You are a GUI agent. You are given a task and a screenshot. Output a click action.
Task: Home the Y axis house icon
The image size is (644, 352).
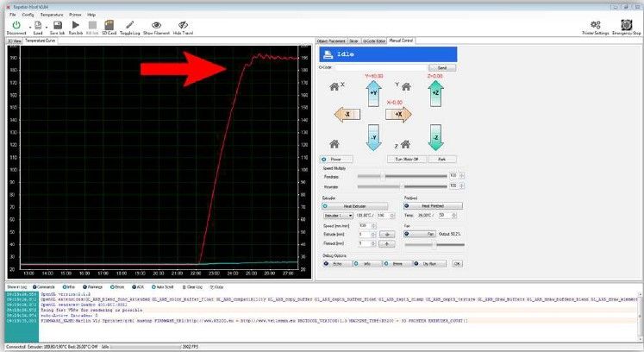pyautogui.click(x=406, y=86)
